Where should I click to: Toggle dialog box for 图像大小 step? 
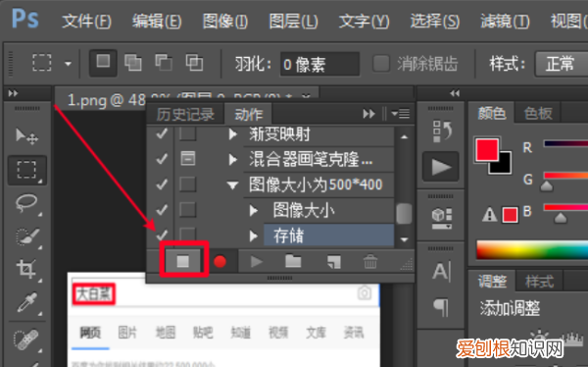tap(187, 210)
